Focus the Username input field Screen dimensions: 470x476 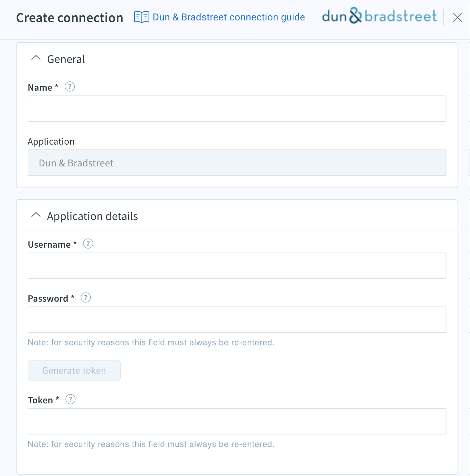237,266
